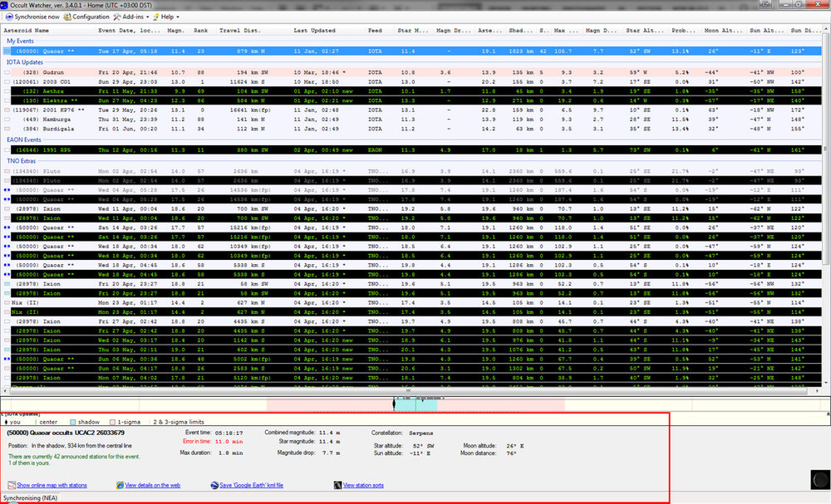Tick the checkbox for (328) Gudrun

coord(7,73)
